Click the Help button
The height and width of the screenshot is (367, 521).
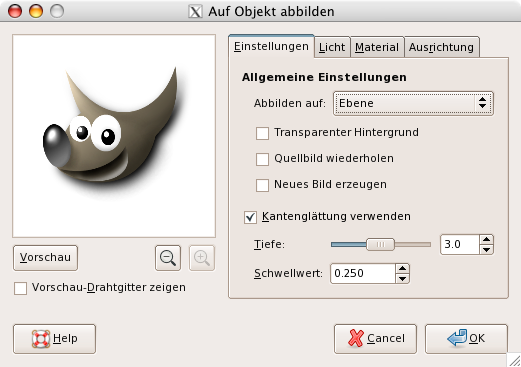pyautogui.click(x=54, y=339)
